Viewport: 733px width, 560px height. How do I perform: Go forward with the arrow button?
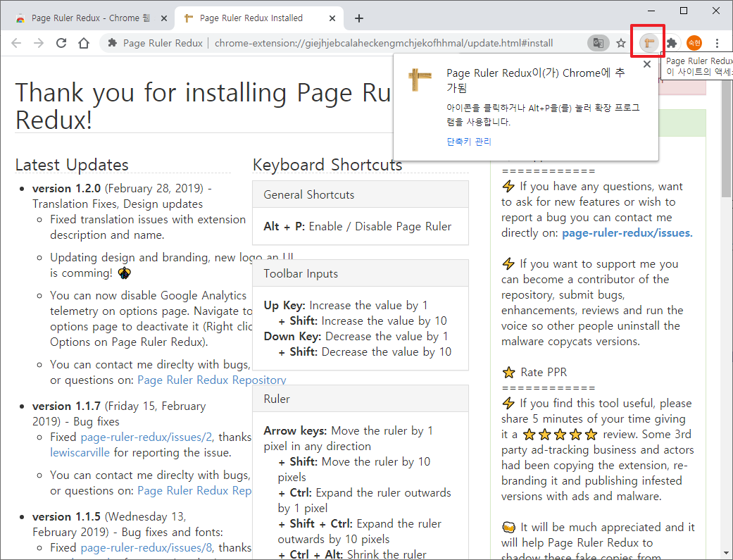coord(39,44)
